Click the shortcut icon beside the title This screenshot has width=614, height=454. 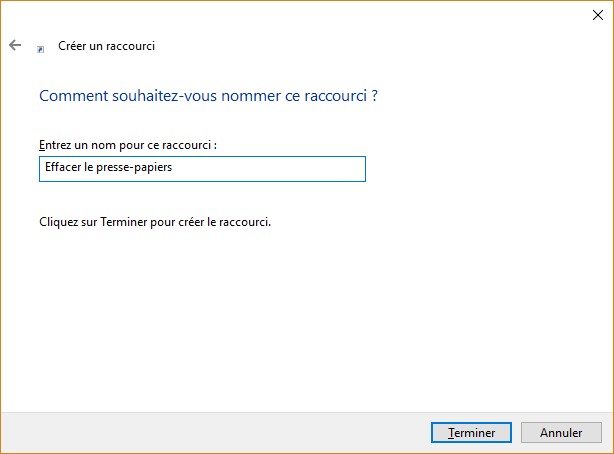coord(40,47)
